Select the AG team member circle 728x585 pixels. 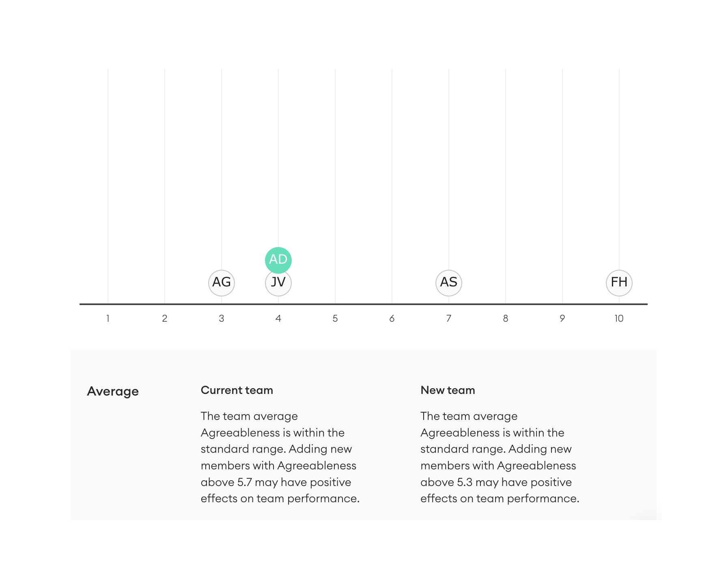point(221,282)
